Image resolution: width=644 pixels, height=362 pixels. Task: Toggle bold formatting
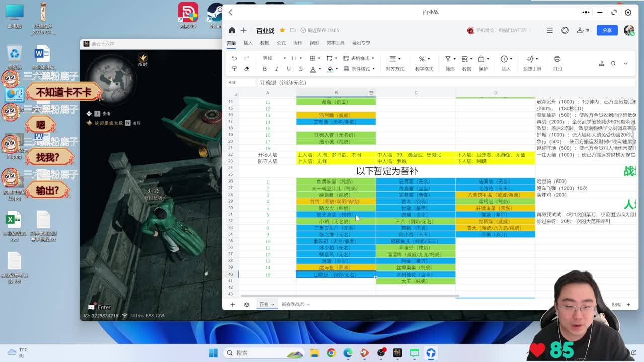pyautogui.click(x=265, y=69)
